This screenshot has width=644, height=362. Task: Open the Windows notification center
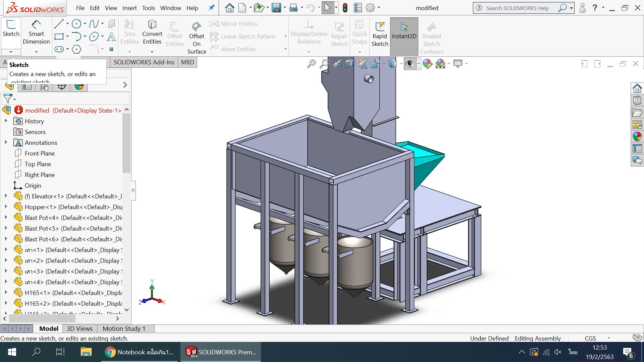click(628, 352)
